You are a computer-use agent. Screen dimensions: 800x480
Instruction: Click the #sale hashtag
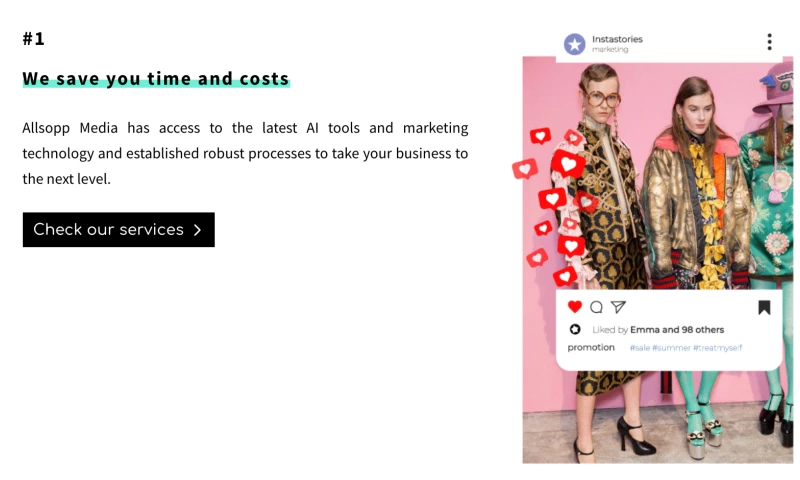click(x=640, y=348)
